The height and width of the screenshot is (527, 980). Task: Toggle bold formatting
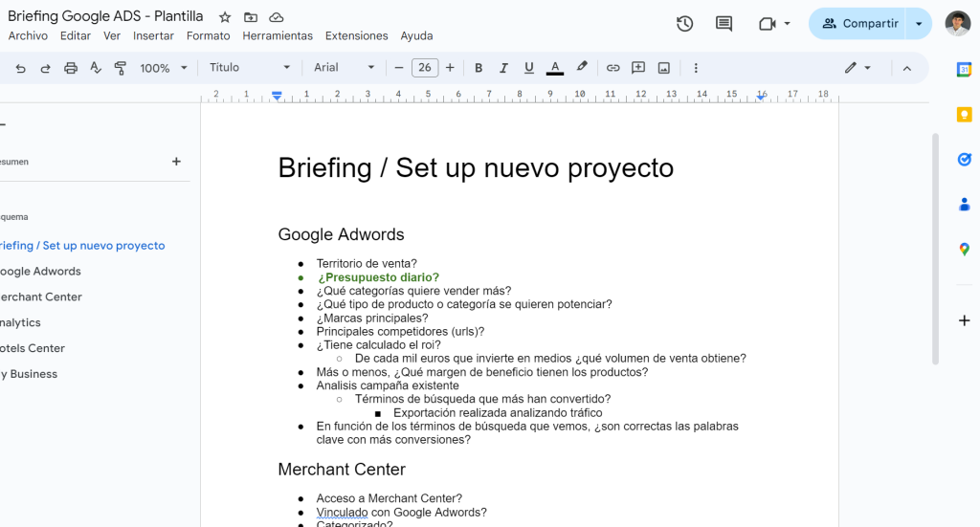coord(479,68)
